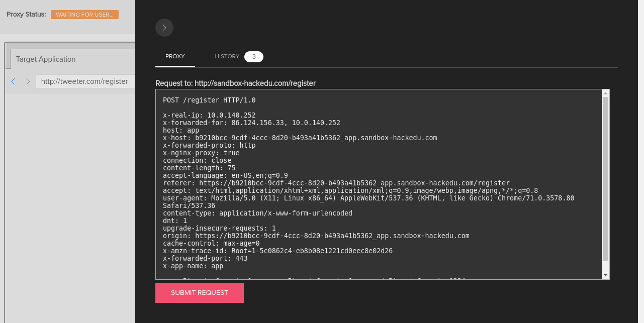Click the x-real-ip: 10.0.140.252 line

pyautogui.click(x=209, y=116)
